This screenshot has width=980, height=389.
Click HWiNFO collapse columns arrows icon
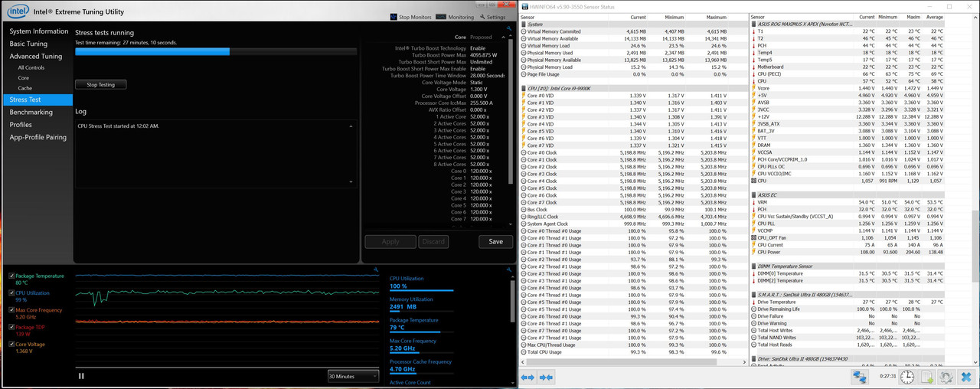click(546, 377)
